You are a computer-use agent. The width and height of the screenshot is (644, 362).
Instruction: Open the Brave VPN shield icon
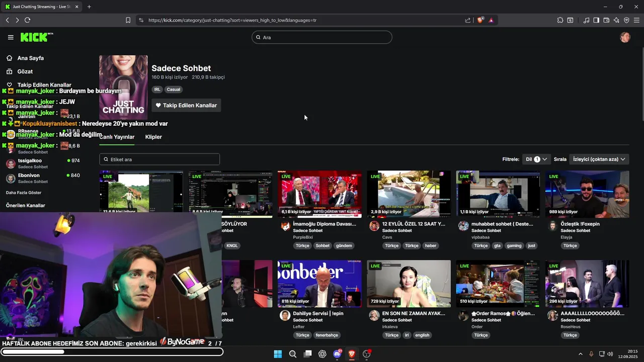pyautogui.click(x=626, y=20)
